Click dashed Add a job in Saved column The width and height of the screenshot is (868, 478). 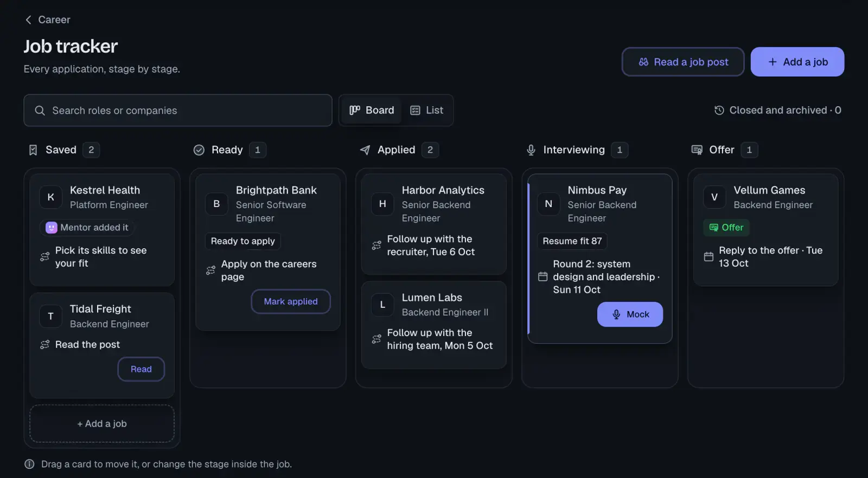tap(102, 424)
